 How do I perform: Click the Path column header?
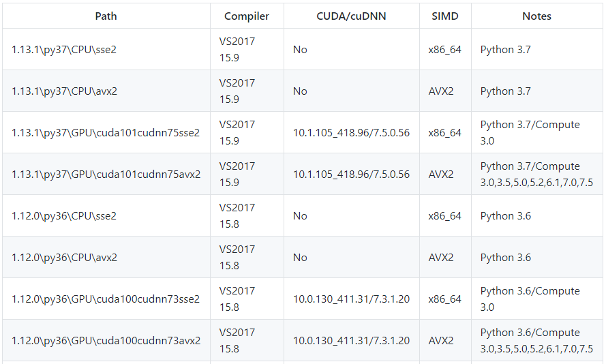coord(106,16)
